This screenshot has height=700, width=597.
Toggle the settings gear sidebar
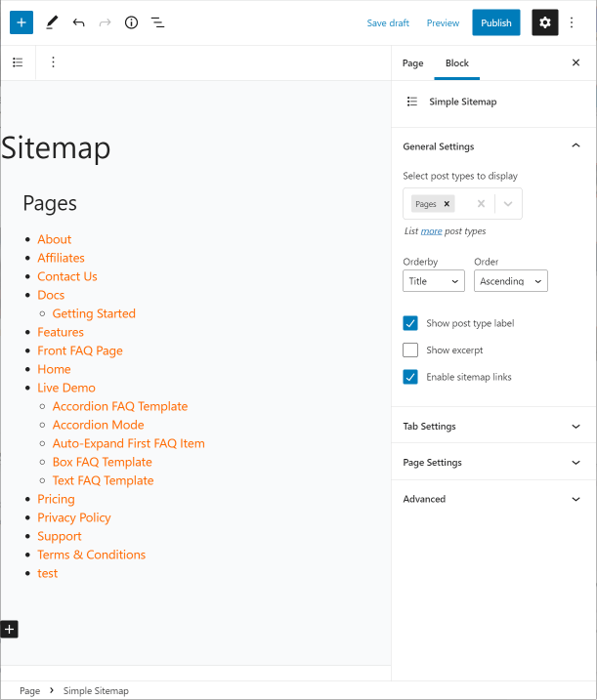click(x=544, y=22)
